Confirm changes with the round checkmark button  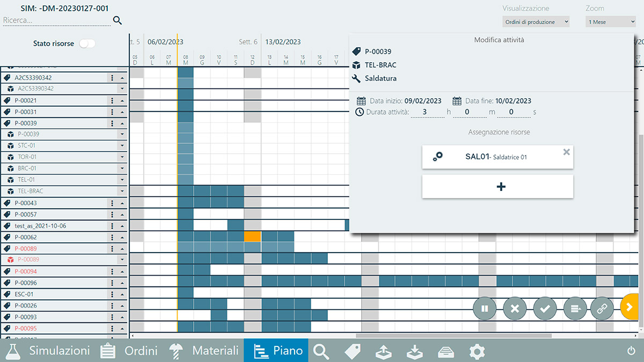[x=545, y=308]
